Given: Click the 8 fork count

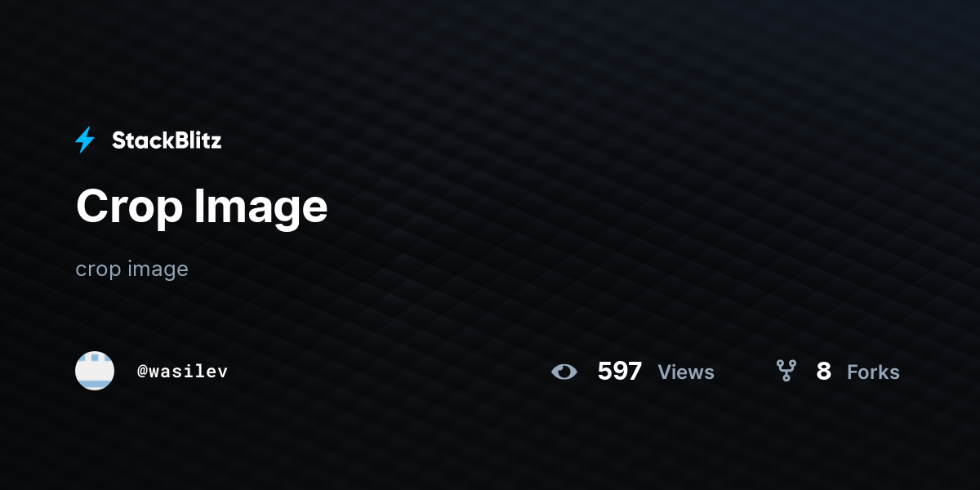Looking at the screenshot, I should tap(823, 372).
